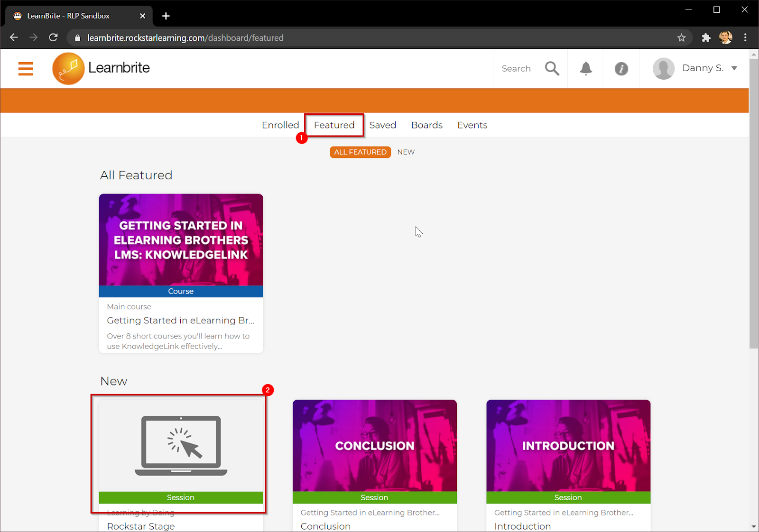Select the NEW filter
The image size is (759, 532).
click(406, 152)
